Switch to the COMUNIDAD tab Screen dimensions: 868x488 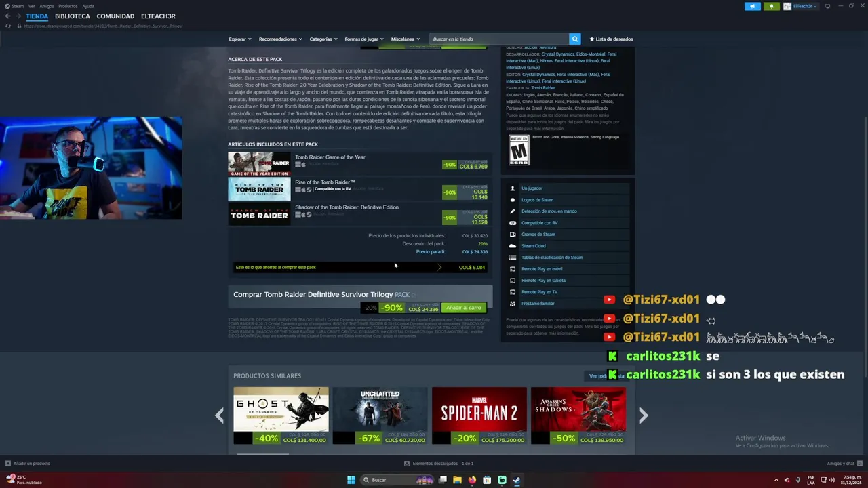click(x=115, y=16)
